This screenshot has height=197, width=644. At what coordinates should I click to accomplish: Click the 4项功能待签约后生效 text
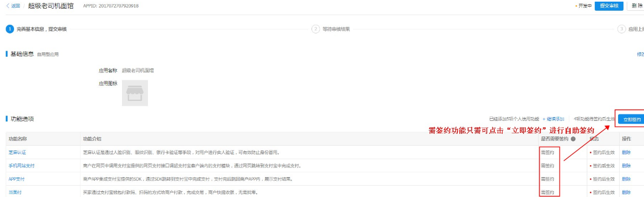[594, 119]
